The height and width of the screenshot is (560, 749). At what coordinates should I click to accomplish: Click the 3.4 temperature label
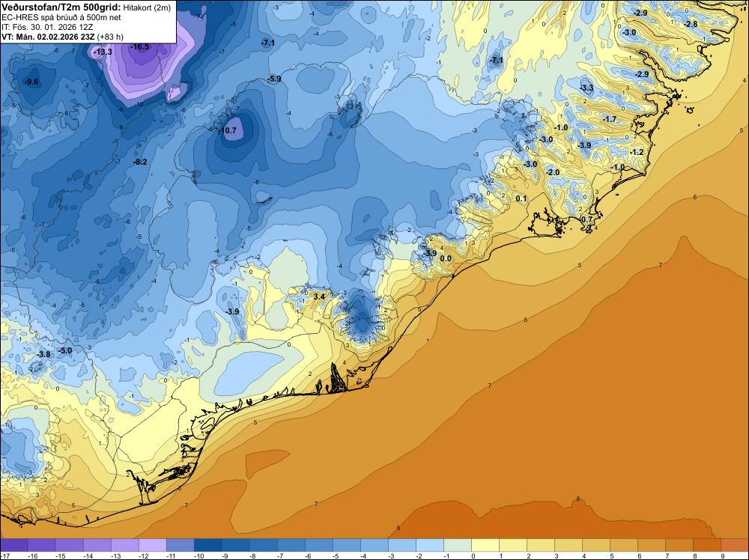pos(318,296)
